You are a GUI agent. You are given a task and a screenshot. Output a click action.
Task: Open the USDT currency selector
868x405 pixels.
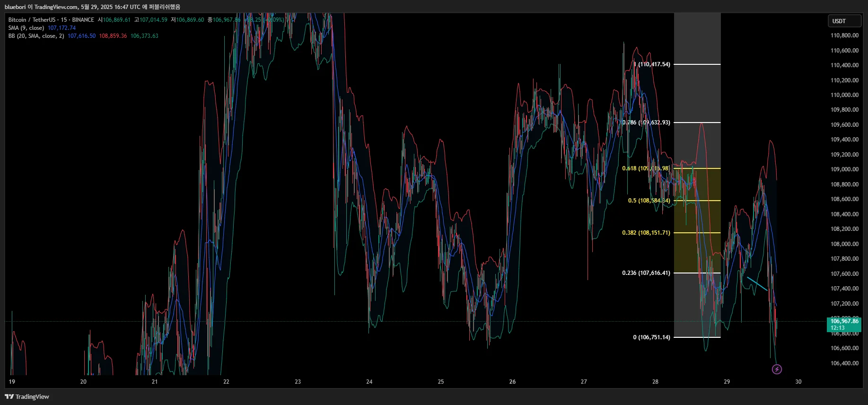tap(844, 21)
